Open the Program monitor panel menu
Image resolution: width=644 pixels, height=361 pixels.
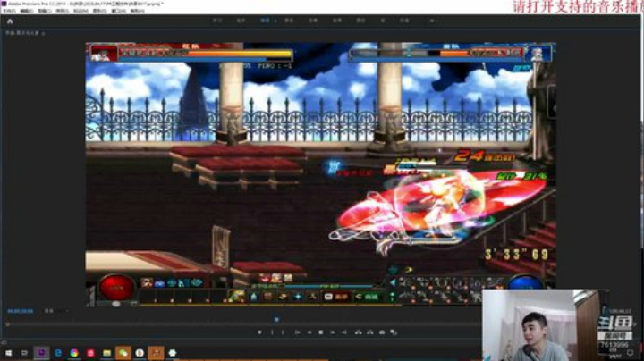click(x=44, y=33)
